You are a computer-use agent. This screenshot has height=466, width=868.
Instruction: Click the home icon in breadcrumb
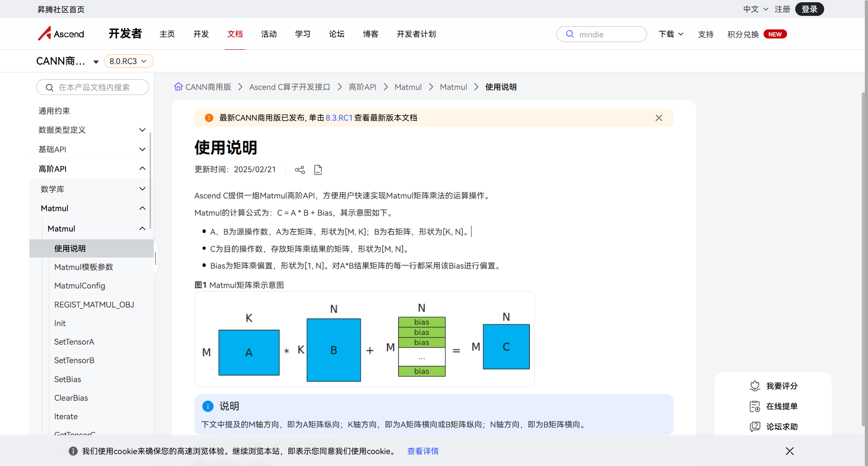click(x=179, y=86)
